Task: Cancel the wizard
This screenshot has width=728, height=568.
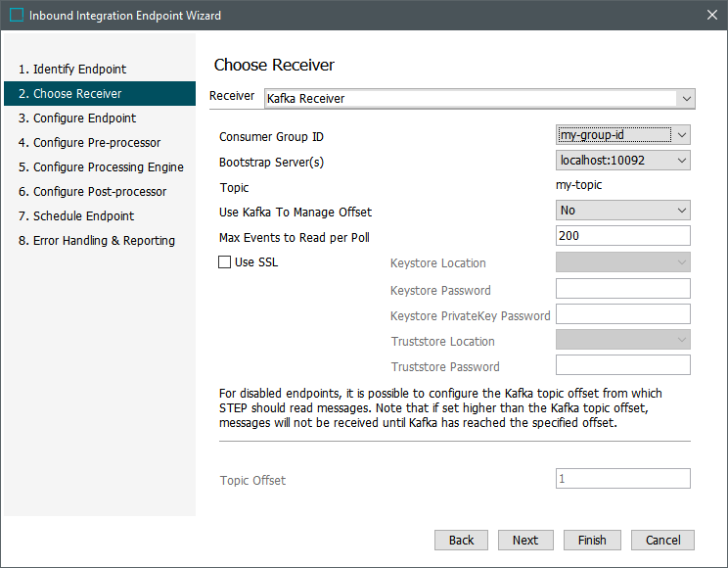Action: point(662,540)
